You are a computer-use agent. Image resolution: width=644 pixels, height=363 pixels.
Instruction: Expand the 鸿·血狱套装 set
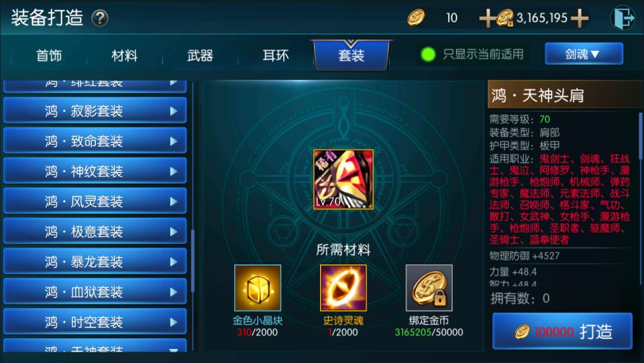point(95,292)
